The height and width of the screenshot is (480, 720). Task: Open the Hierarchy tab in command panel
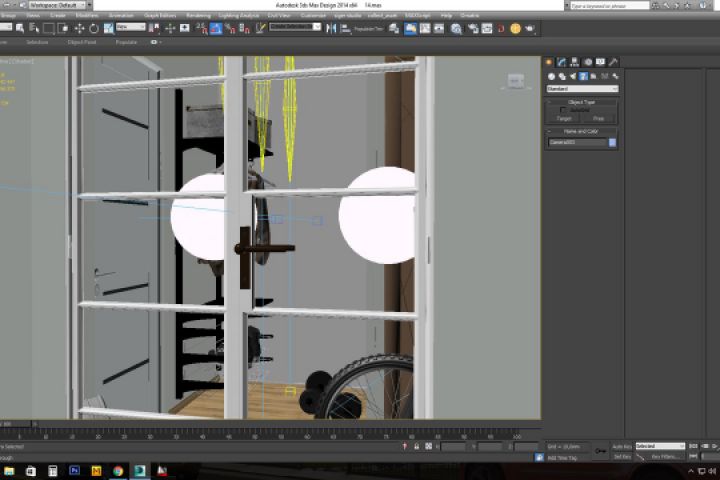[574, 62]
